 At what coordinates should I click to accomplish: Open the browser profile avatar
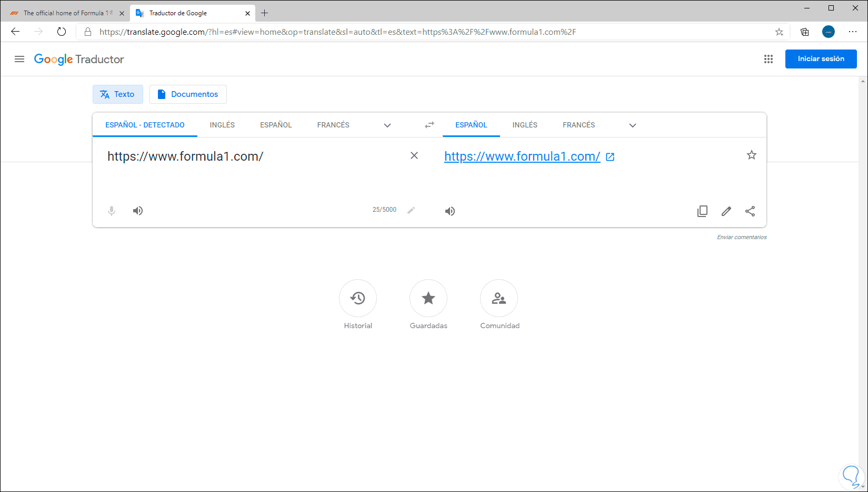click(x=829, y=32)
